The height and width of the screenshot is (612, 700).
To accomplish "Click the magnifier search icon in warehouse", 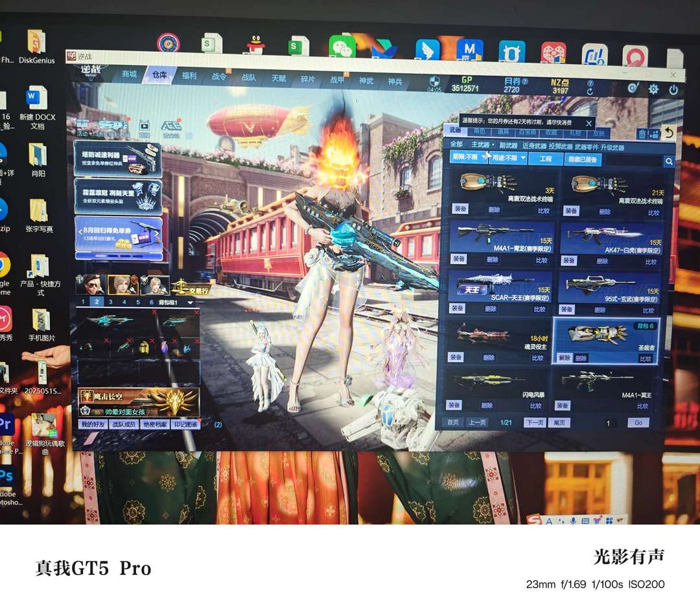I will pyautogui.click(x=668, y=162).
